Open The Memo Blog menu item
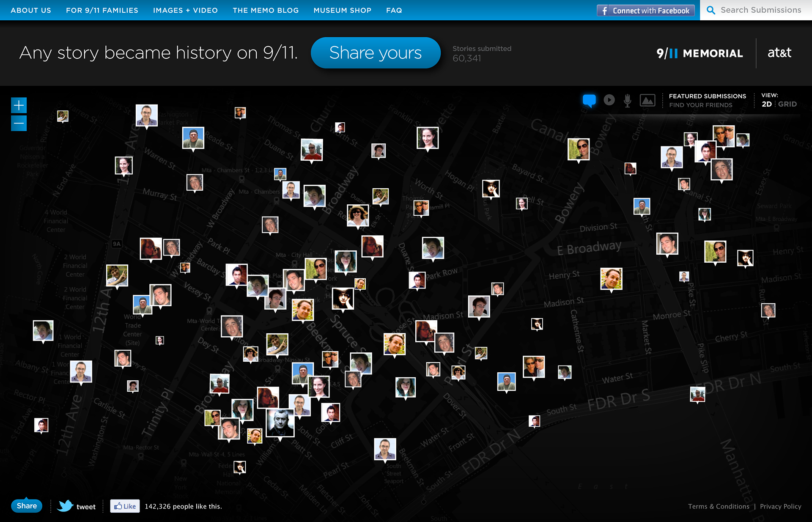 [266, 10]
